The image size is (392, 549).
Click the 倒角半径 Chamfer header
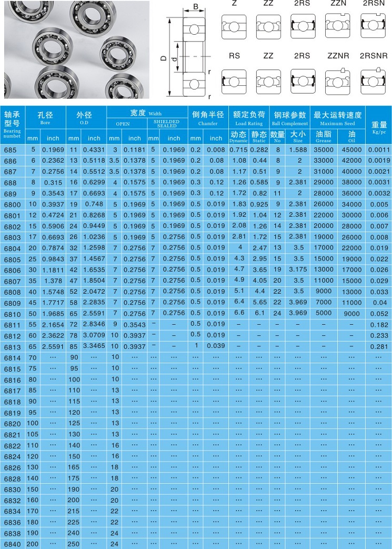coord(208,118)
